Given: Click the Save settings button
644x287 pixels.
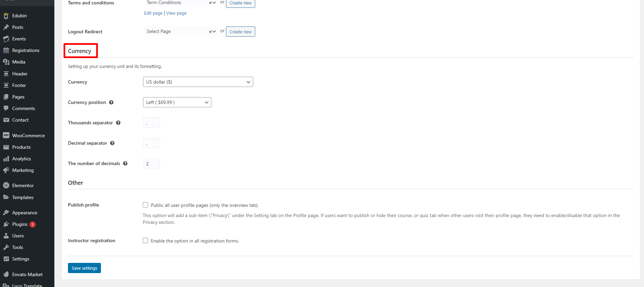Looking at the screenshot, I should coord(84,268).
